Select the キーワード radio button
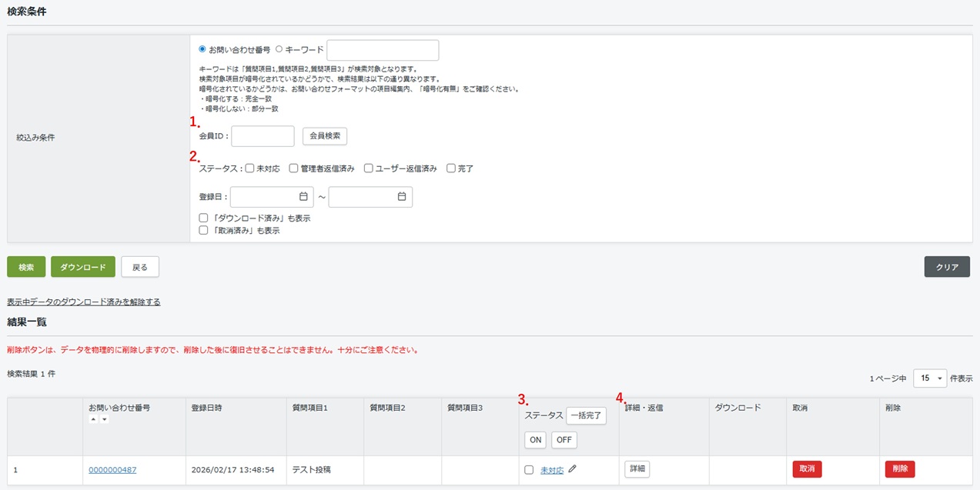 tap(279, 49)
